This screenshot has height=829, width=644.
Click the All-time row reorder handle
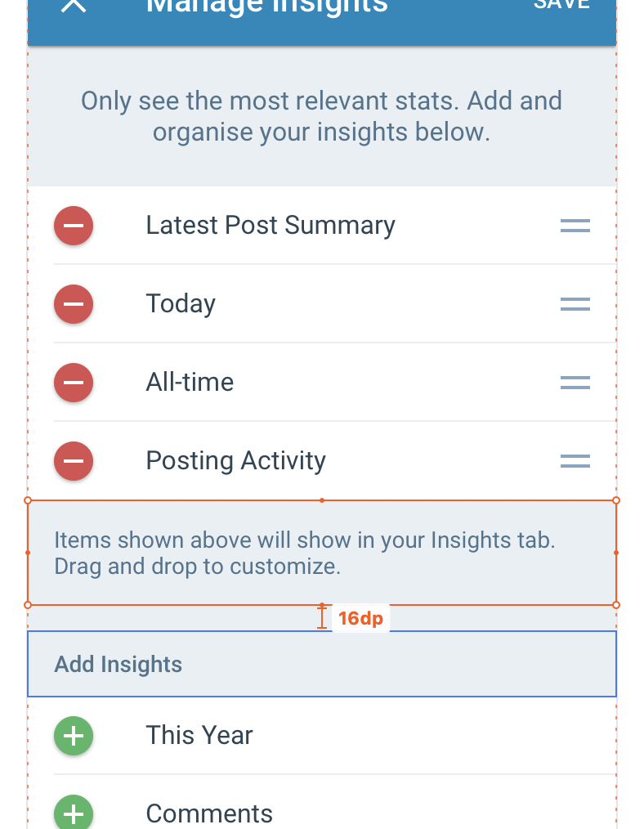pos(575,383)
